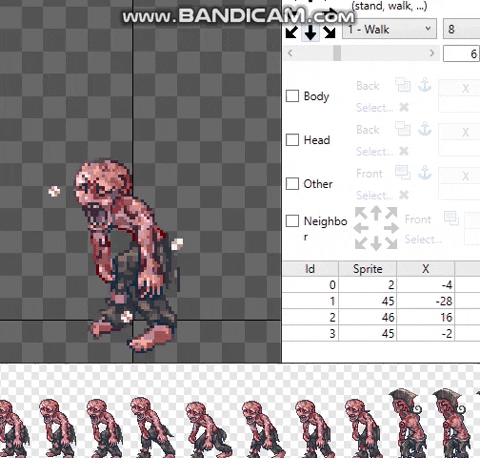Image resolution: width=480 pixels, height=458 pixels.
Task: Click the anchor icon in Head row
Action: coord(425,129)
